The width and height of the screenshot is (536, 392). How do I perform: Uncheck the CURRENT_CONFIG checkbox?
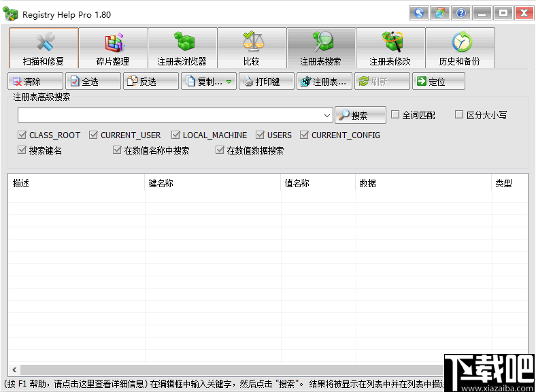click(x=340, y=135)
